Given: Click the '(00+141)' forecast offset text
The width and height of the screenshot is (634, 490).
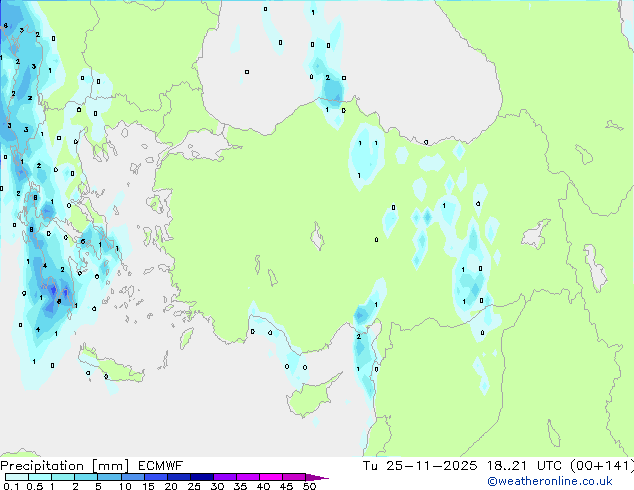Looking at the screenshot, I should (602, 466).
